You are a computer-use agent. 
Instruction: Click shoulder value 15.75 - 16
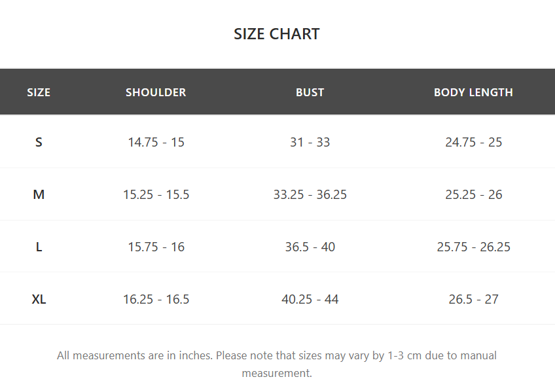coord(156,247)
